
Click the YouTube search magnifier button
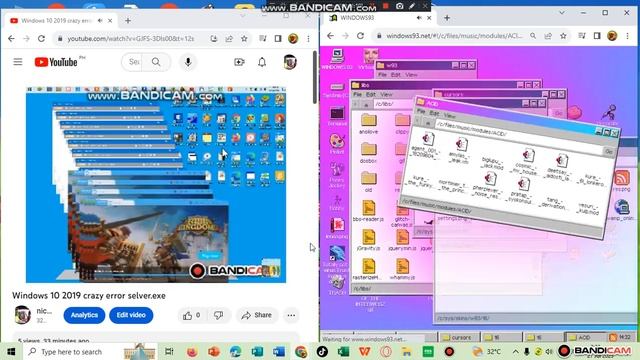(x=156, y=62)
